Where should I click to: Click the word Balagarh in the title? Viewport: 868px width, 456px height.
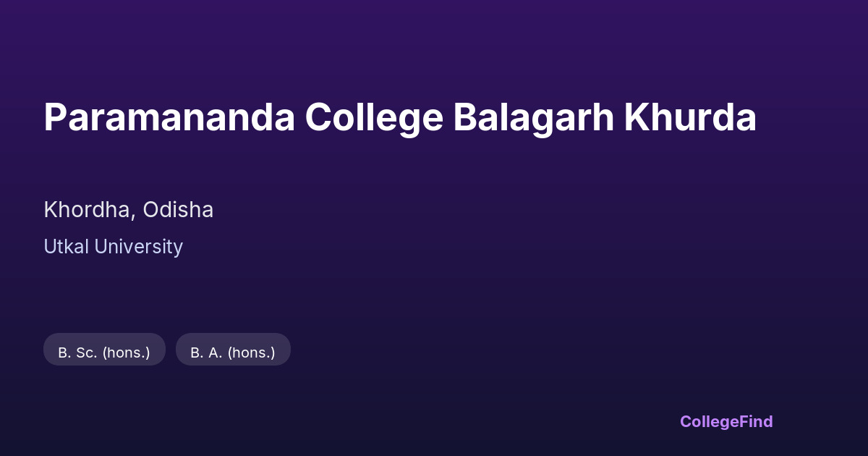pos(533,117)
